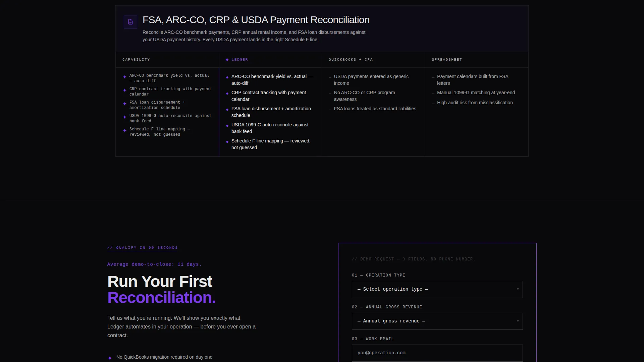644x362 pixels.
Task: Open the Annual gross revenue dropdown
Action: (x=437, y=321)
